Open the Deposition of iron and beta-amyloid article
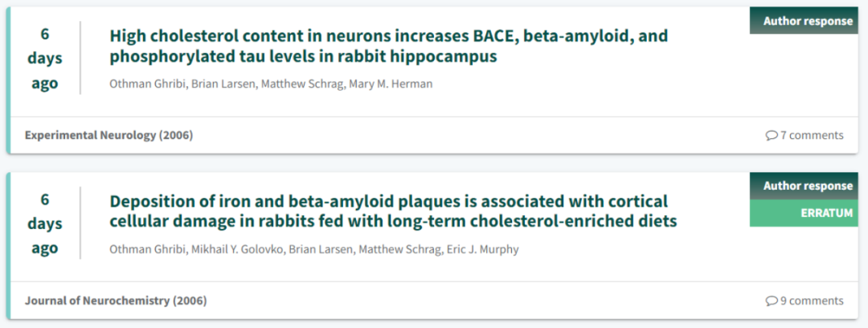Viewport: 868px width, 328px height. pyautogui.click(x=393, y=211)
